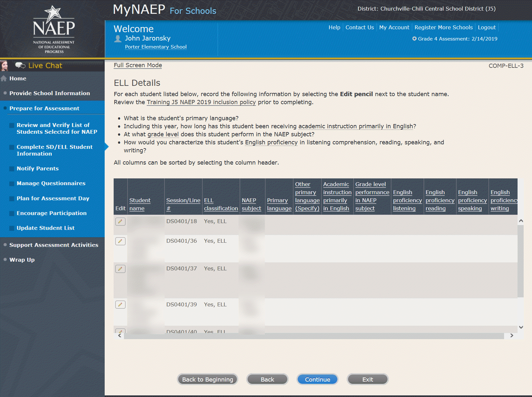Sort by English proficiency listening column
The height and width of the screenshot is (397, 532).
[407, 200]
